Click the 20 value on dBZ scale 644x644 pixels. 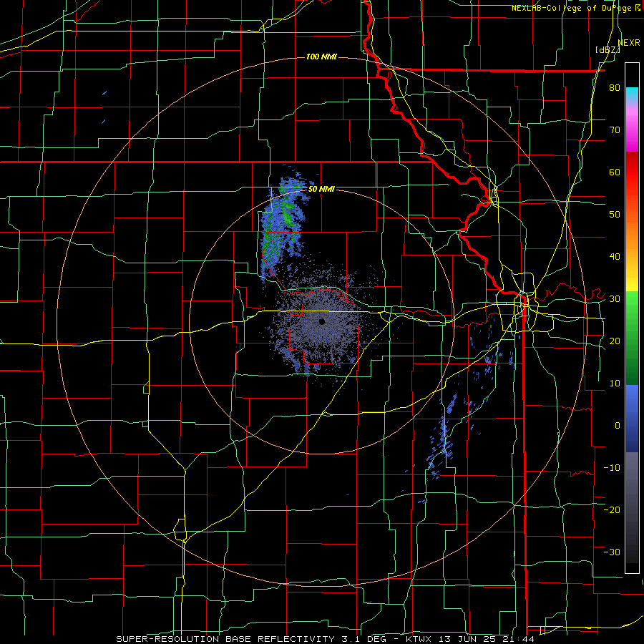point(615,341)
